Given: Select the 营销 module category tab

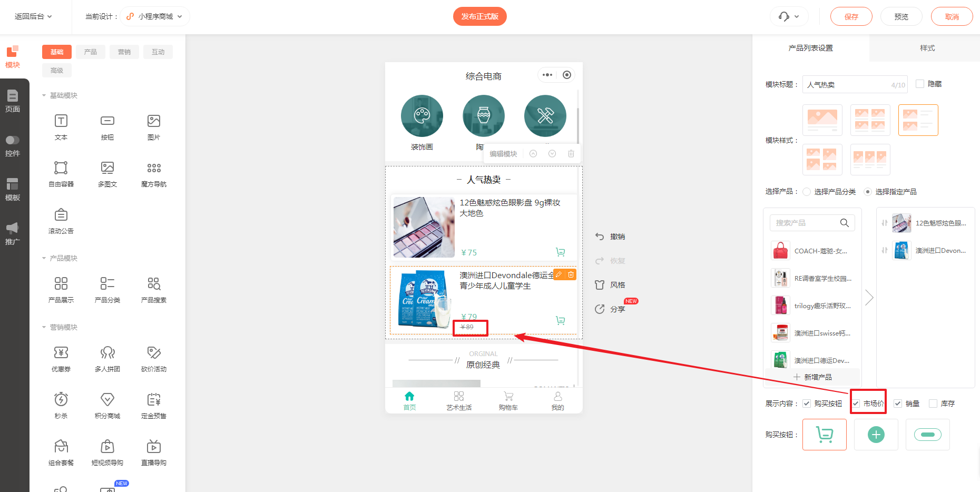Looking at the screenshot, I should tap(124, 52).
